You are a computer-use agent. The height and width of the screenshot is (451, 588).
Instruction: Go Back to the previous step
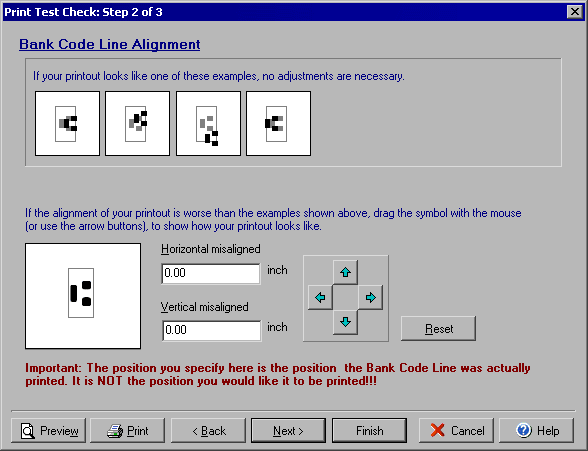click(208, 431)
